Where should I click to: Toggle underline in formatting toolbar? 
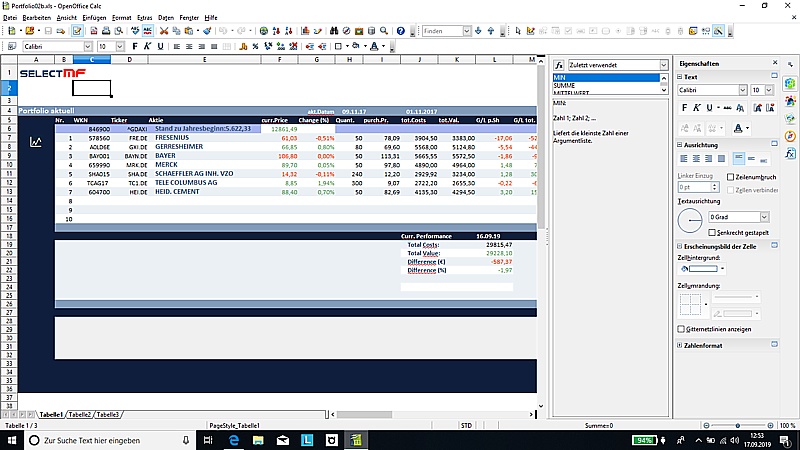pos(160,46)
